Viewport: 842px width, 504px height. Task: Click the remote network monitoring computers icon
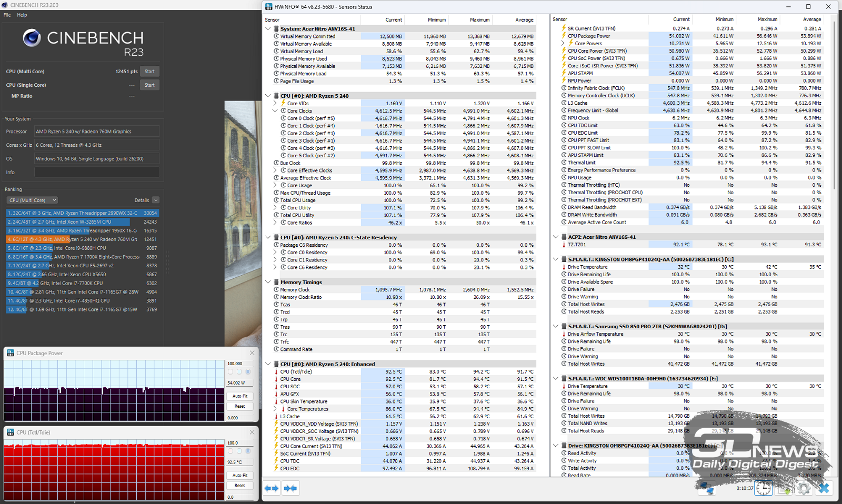click(x=707, y=488)
